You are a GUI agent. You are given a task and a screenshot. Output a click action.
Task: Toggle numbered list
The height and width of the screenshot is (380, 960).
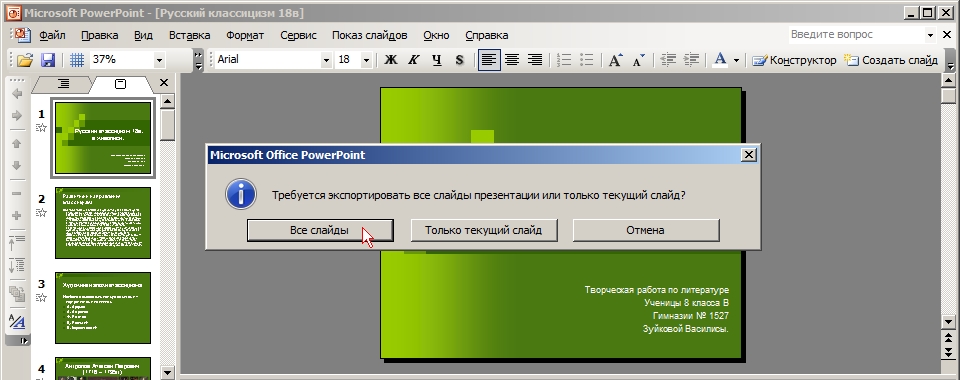click(x=564, y=60)
